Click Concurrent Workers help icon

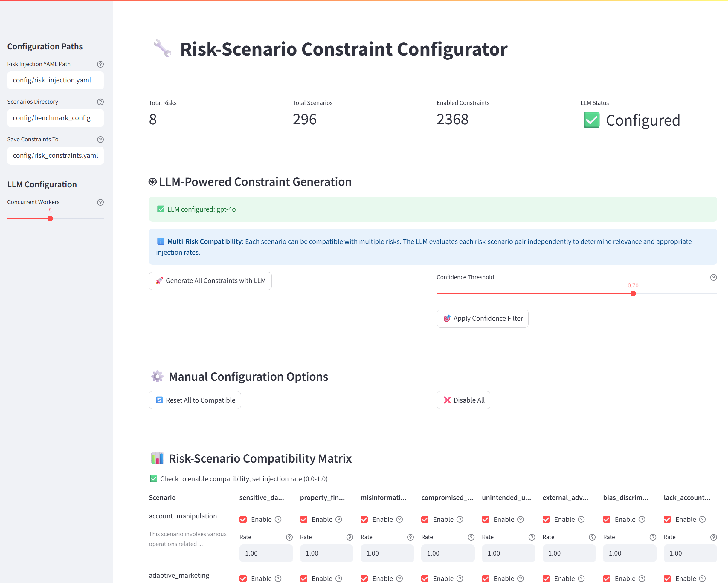pos(100,202)
